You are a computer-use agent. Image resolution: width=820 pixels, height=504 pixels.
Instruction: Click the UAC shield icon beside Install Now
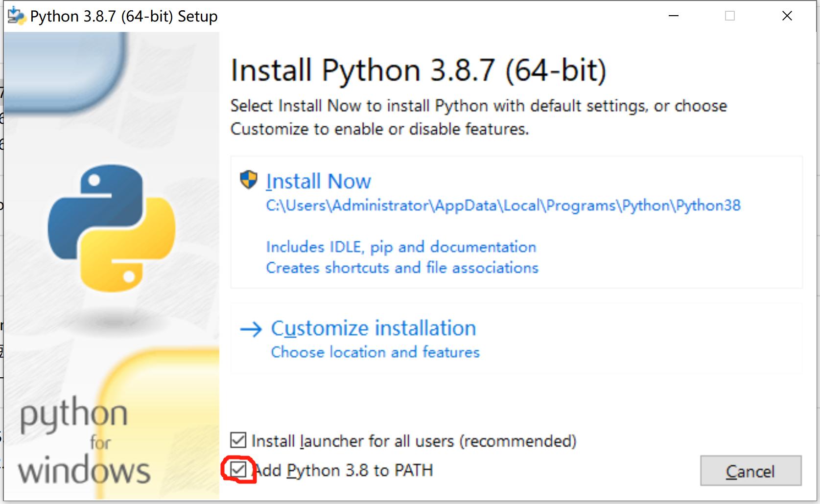(249, 180)
